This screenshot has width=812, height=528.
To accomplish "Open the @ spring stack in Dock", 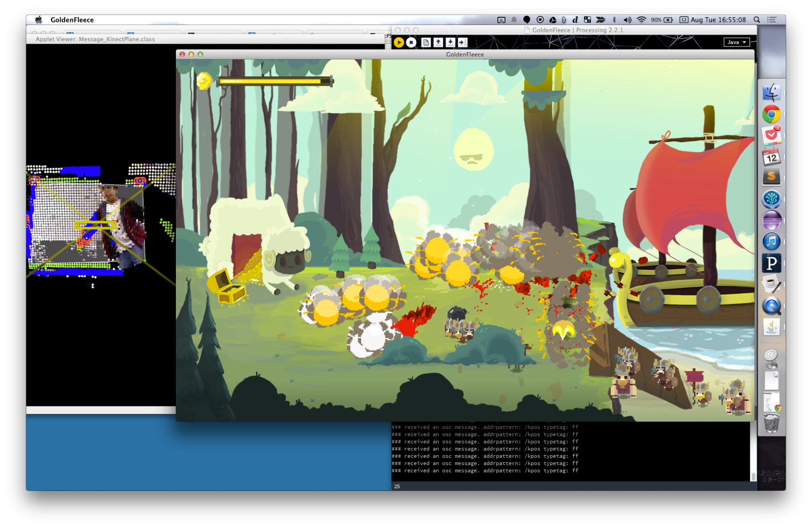I will (x=771, y=359).
